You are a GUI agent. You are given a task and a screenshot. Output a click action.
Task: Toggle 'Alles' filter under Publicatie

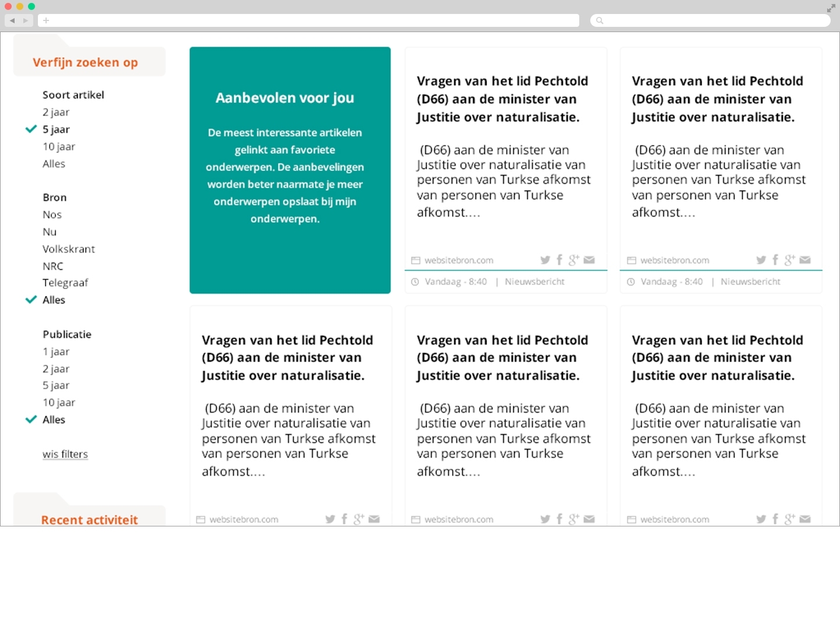point(54,420)
